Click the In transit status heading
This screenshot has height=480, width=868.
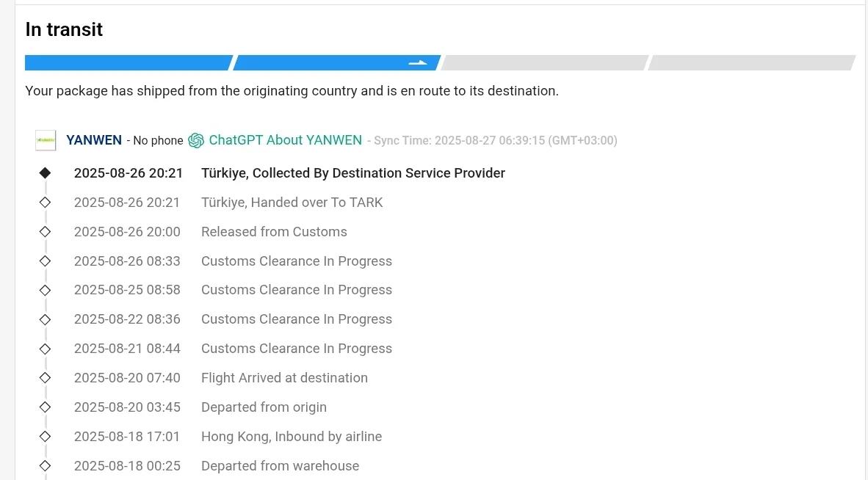click(x=64, y=30)
